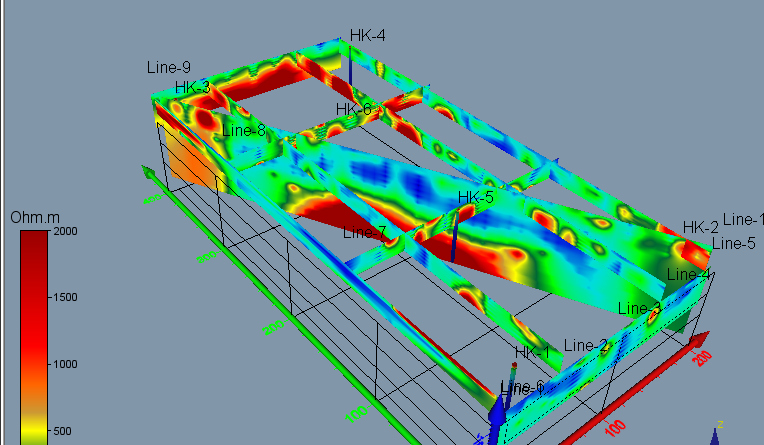Select the HK-2 borehole label

point(701,227)
